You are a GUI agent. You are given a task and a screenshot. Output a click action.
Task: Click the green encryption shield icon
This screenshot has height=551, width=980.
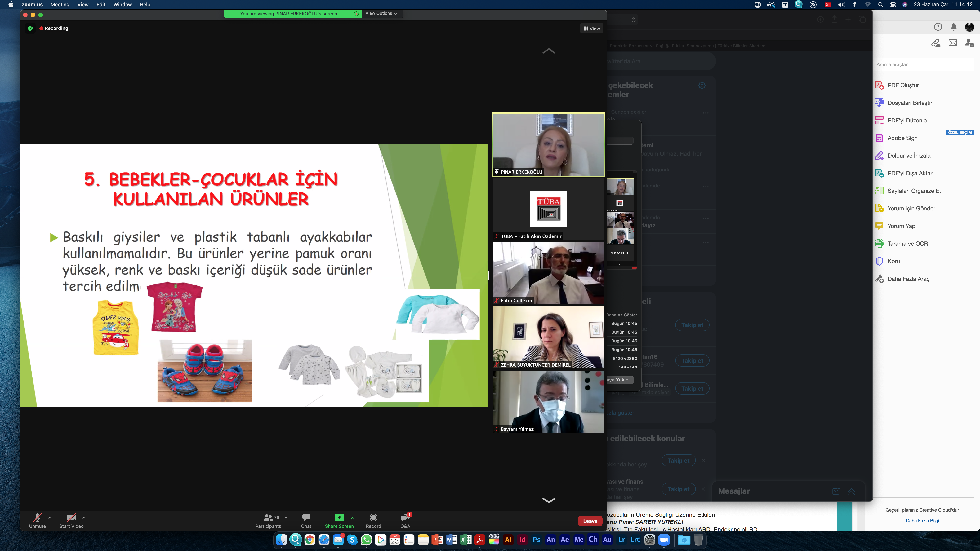[30, 28]
